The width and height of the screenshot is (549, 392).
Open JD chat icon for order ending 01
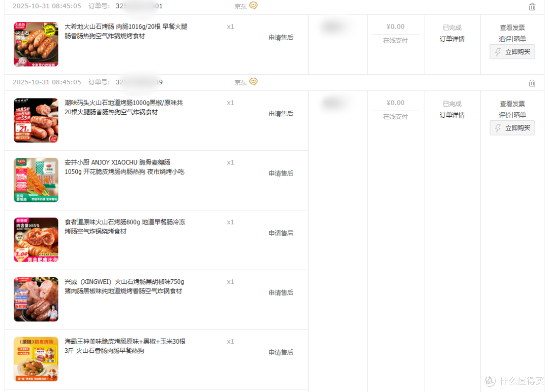[x=253, y=6]
